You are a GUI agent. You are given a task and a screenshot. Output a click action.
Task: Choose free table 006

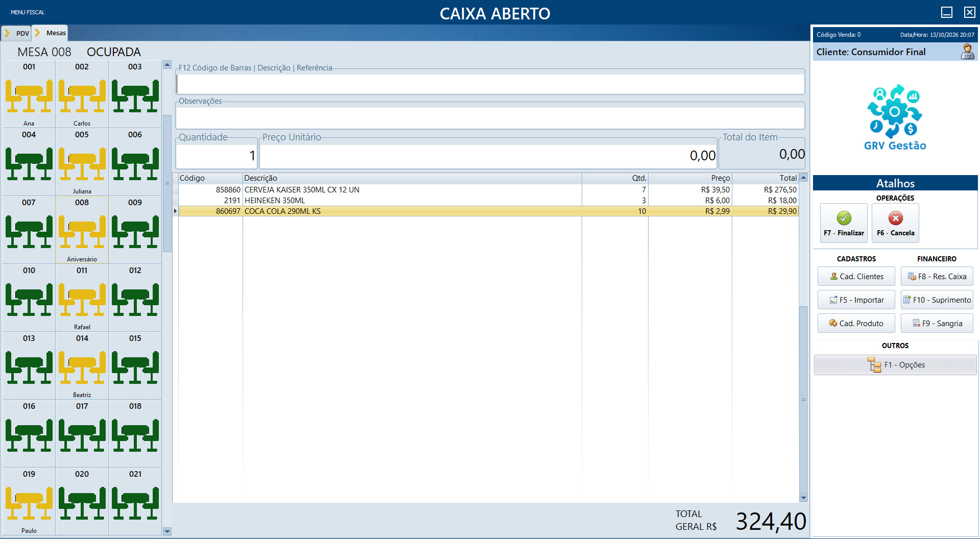click(135, 163)
